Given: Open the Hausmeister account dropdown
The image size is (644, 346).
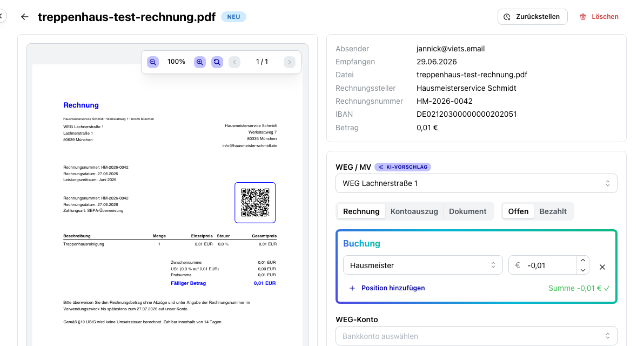Looking at the screenshot, I should (x=422, y=265).
